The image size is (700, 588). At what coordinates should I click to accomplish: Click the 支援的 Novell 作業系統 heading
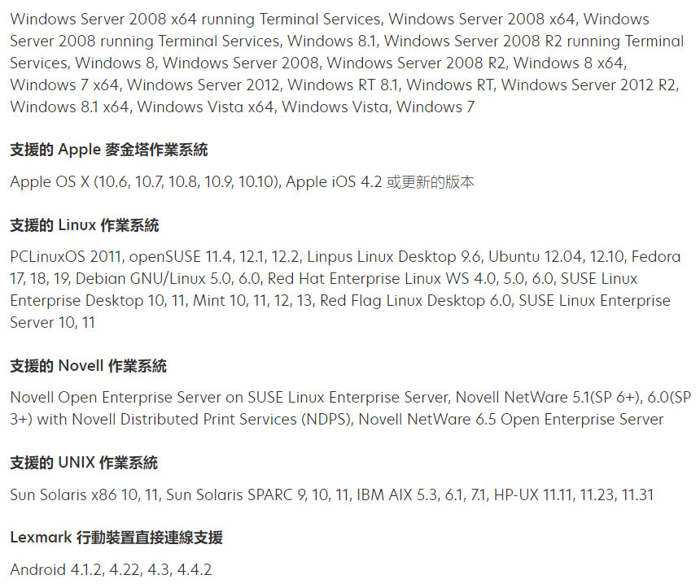pos(89,366)
